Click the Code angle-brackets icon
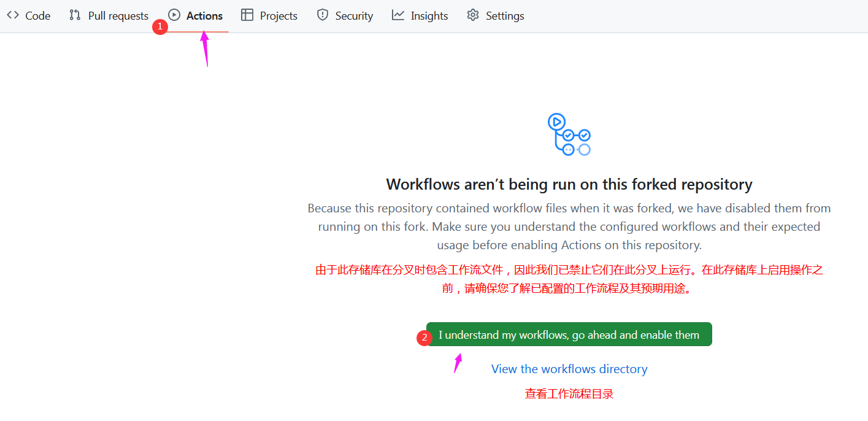This screenshot has width=868, height=421. [x=13, y=15]
